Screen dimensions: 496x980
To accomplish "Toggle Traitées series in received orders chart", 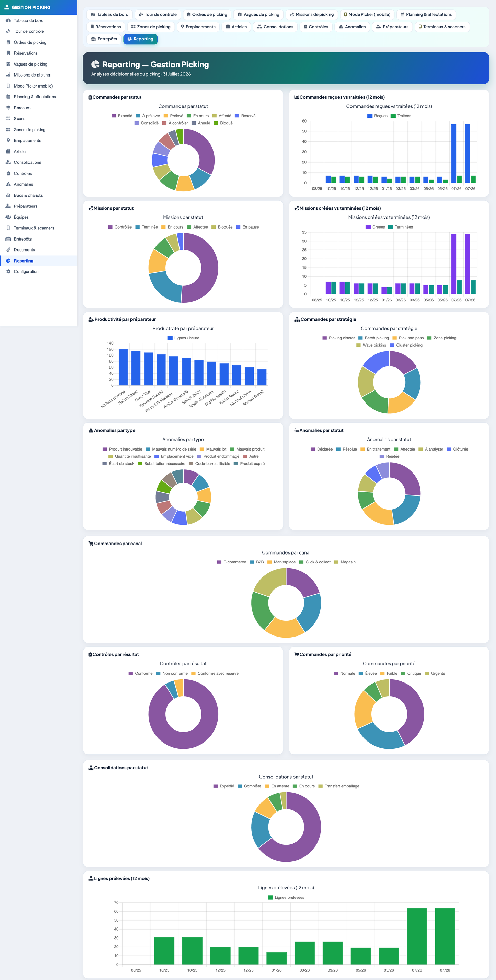I will tap(401, 116).
